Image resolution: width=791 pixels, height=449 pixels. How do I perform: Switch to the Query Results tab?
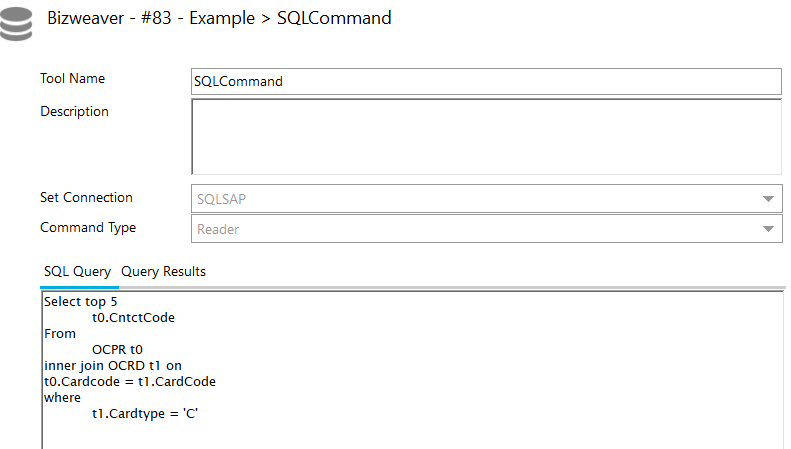tap(163, 271)
